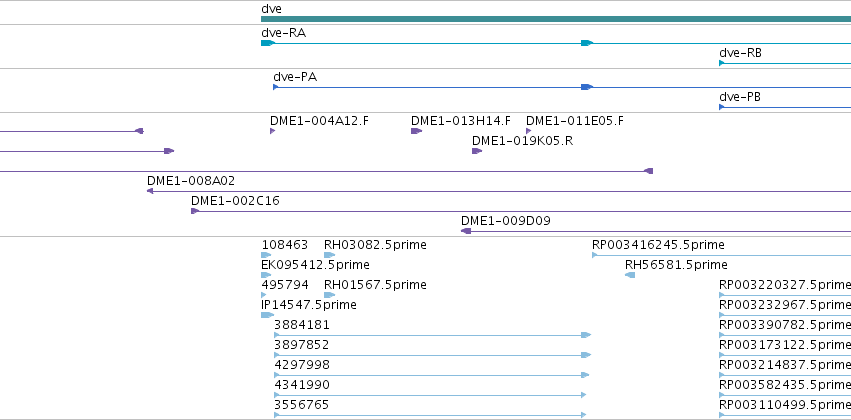This screenshot has height=420, width=851.
Task: Click the RP003173122.5prime label
Action: 785,345
